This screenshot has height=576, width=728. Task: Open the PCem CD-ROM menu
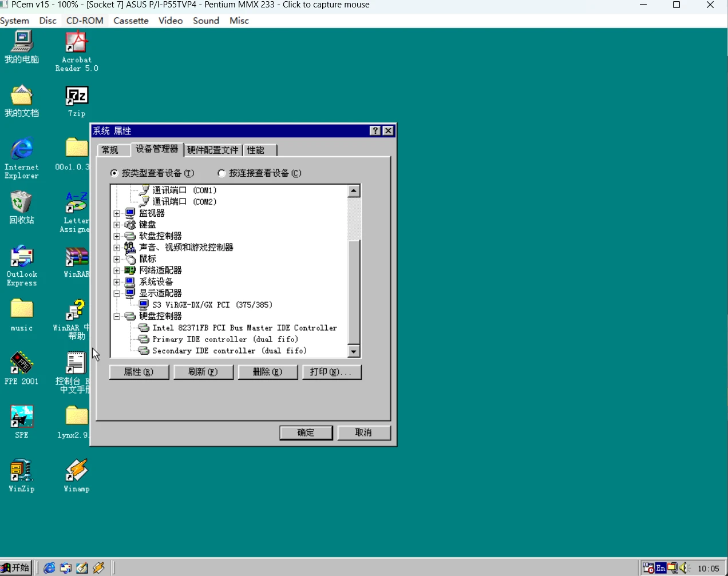click(x=85, y=21)
